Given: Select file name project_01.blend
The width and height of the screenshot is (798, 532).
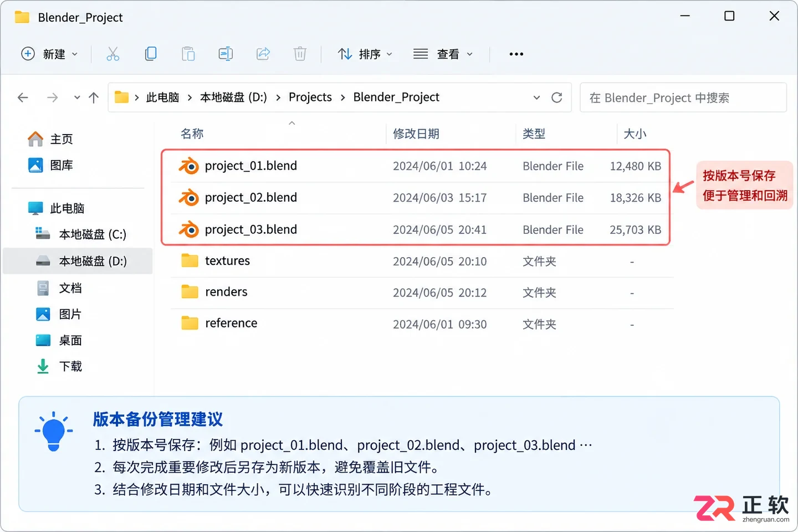Looking at the screenshot, I should click(x=251, y=166).
